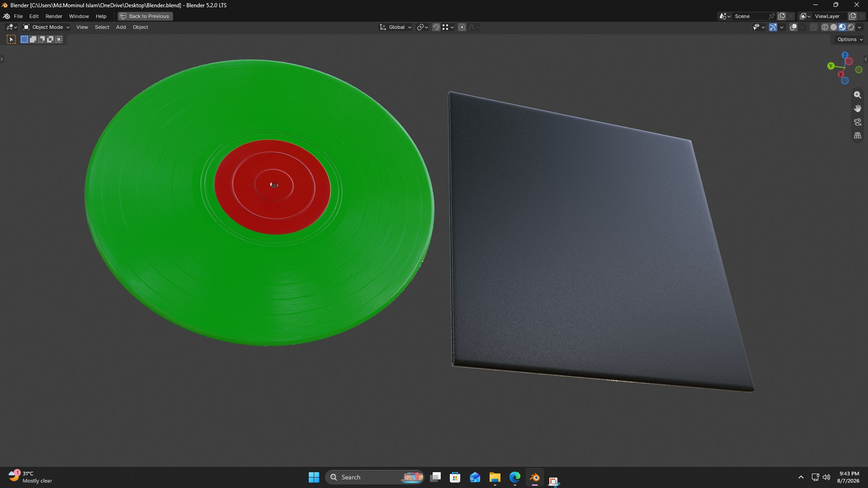Open the view layer browse icon
Viewport: 868px width, 488px height.
tap(805, 16)
